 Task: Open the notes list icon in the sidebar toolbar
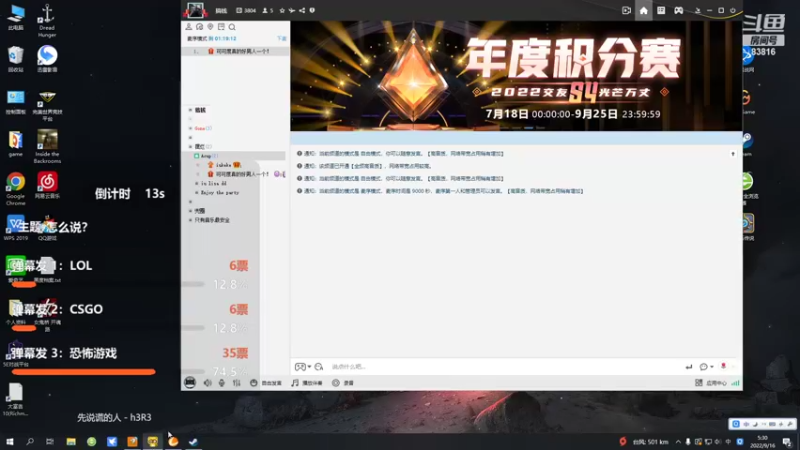pyautogui.click(x=221, y=27)
